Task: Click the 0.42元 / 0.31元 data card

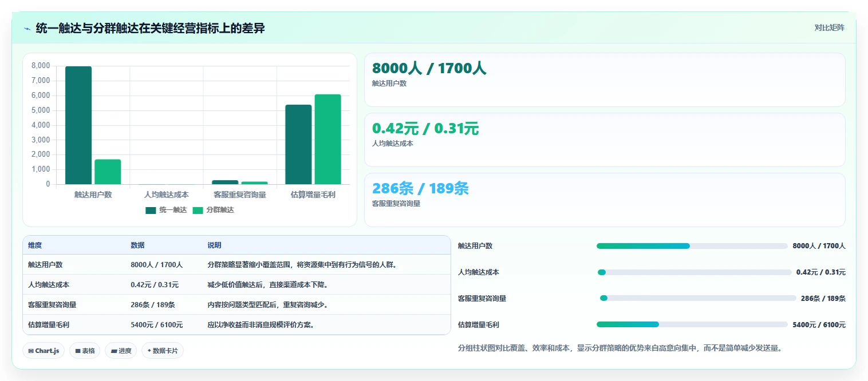Action: (x=605, y=140)
